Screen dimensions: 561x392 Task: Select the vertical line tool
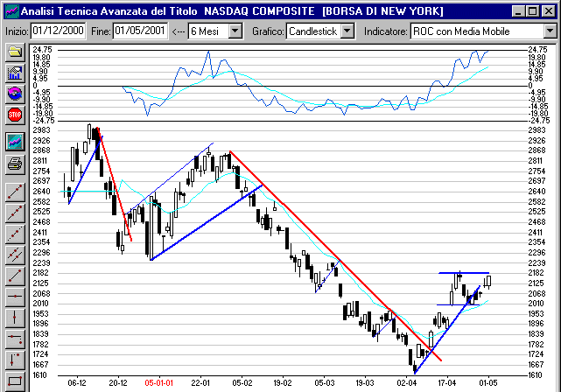click(x=15, y=318)
